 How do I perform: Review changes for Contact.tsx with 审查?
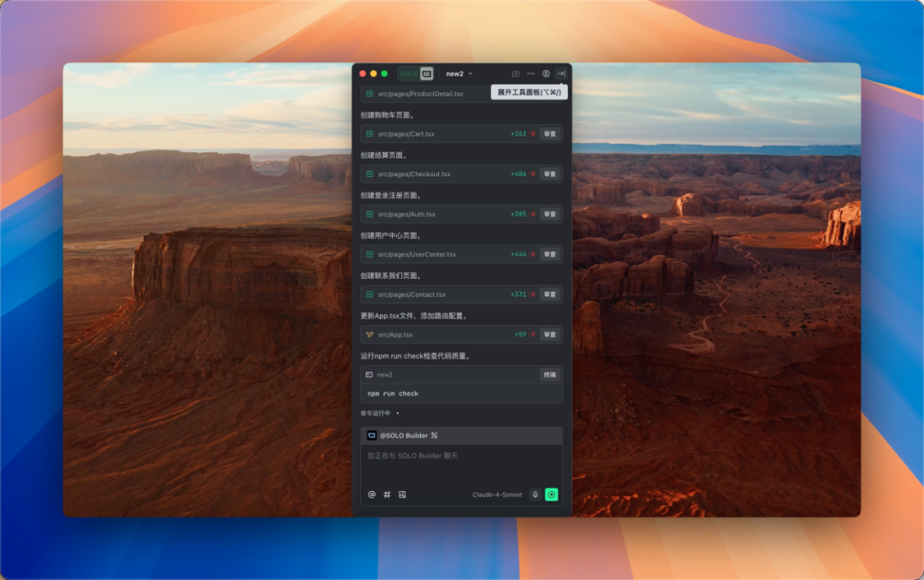[x=550, y=294]
